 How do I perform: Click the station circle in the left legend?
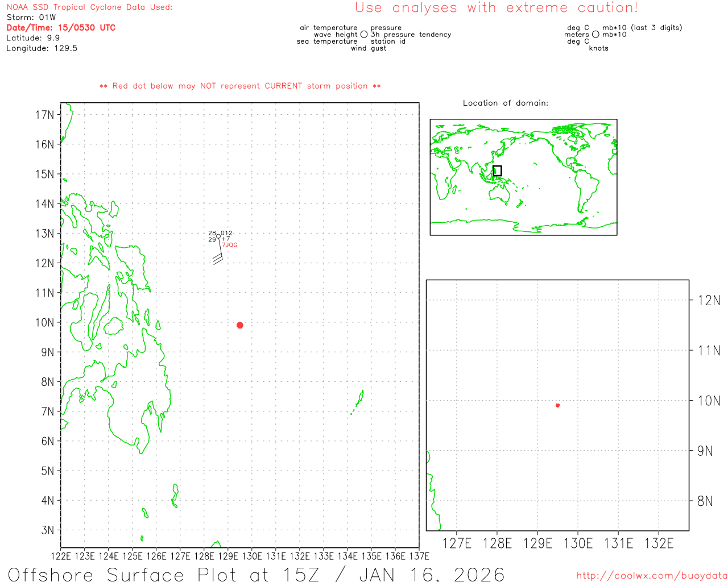tap(364, 35)
